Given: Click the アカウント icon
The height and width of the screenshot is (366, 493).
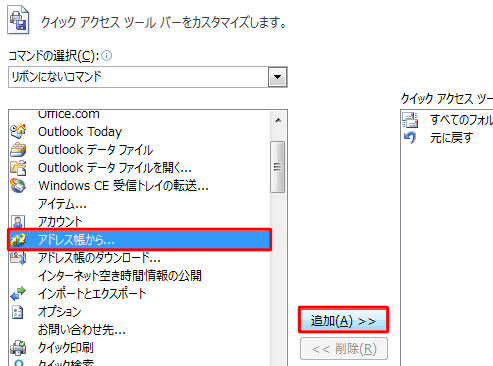Looking at the screenshot, I should pyautogui.click(x=18, y=222).
